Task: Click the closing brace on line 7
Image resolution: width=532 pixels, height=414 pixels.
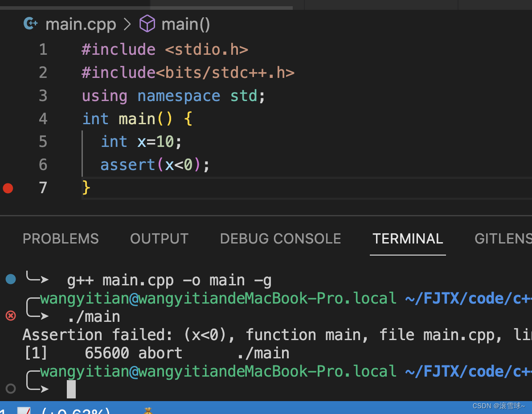Action: coord(86,187)
